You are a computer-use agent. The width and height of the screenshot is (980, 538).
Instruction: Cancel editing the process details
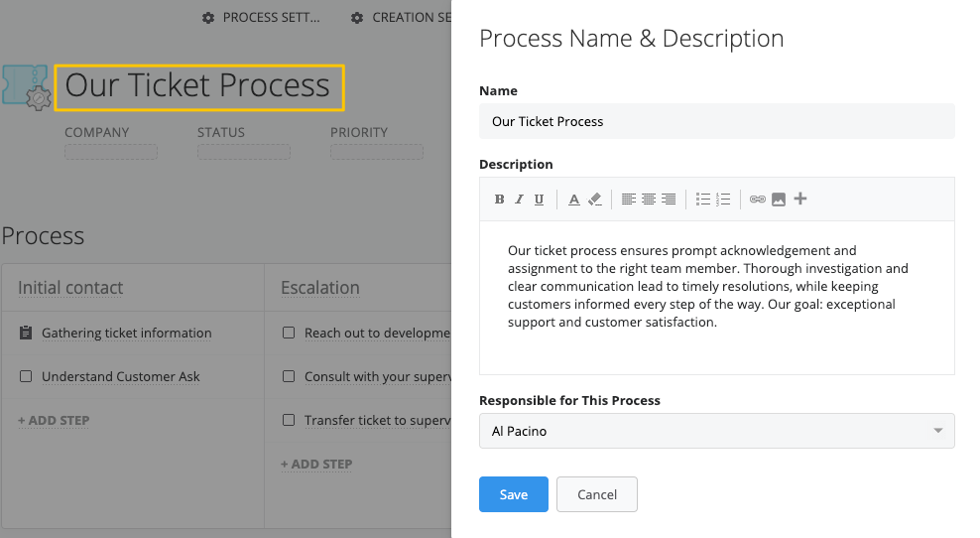point(596,494)
